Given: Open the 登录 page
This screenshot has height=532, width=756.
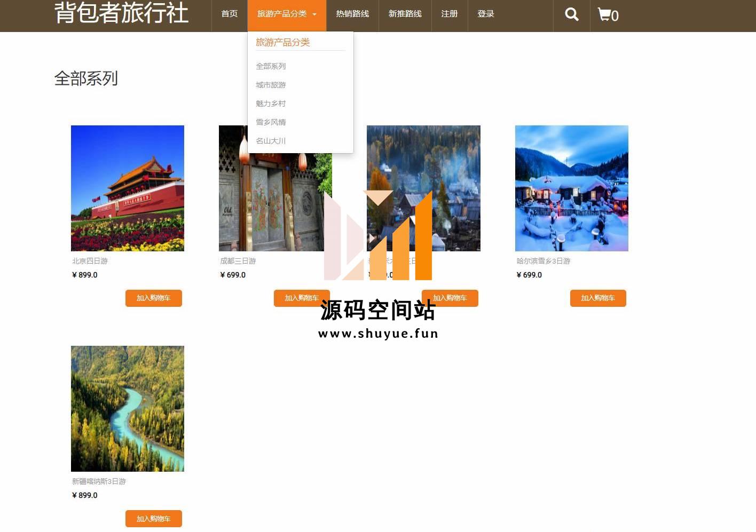Looking at the screenshot, I should [486, 14].
